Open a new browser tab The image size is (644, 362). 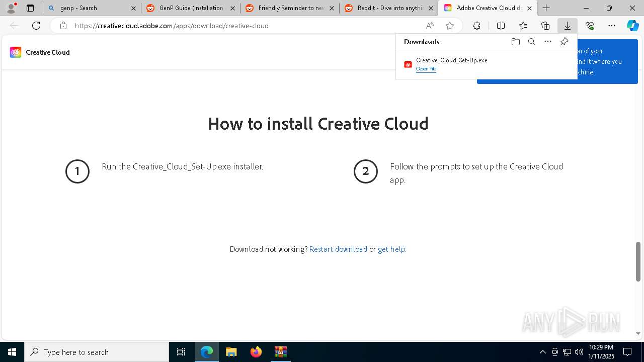[x=546, y=8]
